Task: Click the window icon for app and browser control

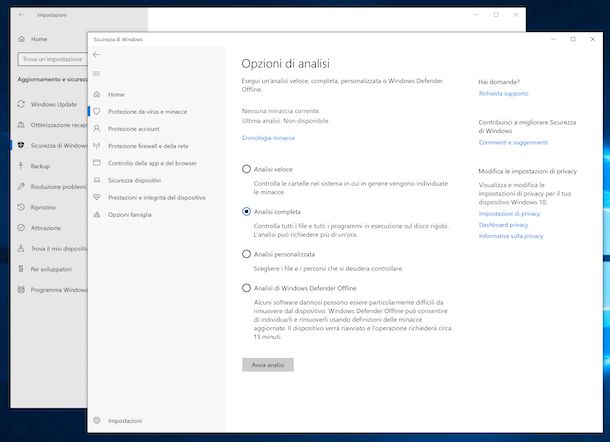Action: tap(97, 163)
